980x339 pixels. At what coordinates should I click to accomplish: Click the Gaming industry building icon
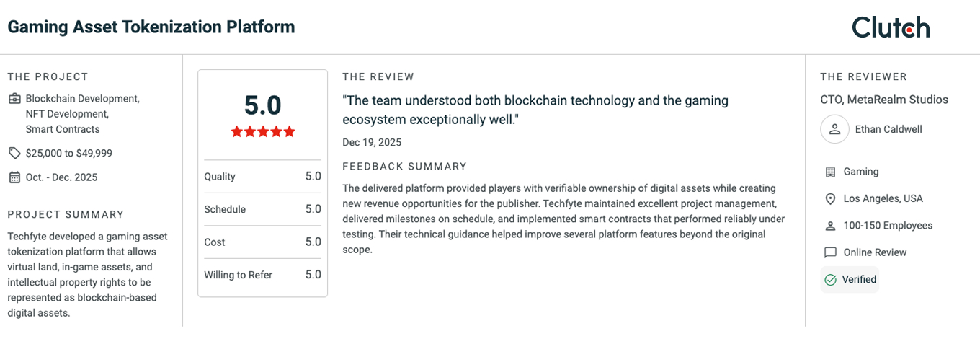coord(830,172)
